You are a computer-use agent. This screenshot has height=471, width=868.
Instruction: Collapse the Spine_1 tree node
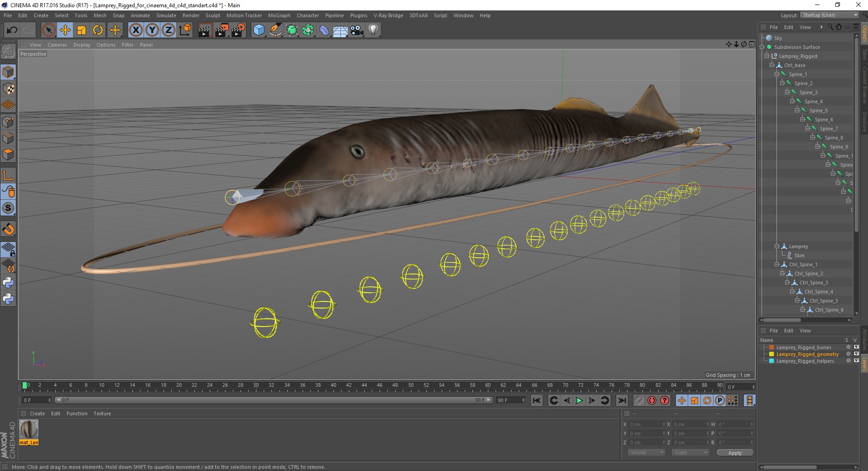tap(777, 74)
